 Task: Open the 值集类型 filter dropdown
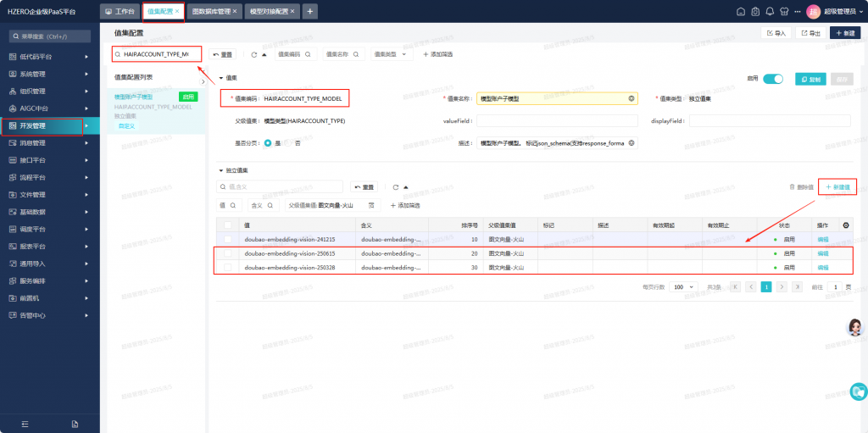pyautogui.click(x=392, y=54)
